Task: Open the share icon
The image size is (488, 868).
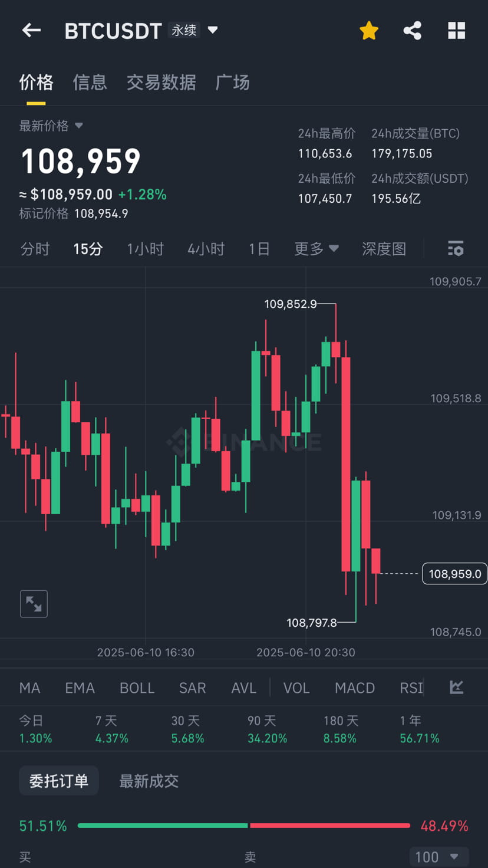Action: tap(413, 31)
